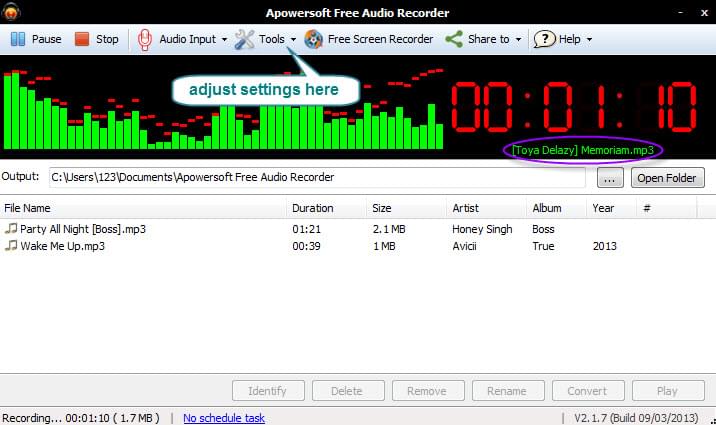Image resolution: width=716 pixels, height=425 pixels.
Task: Click the File Name column header
Action: 28,208
